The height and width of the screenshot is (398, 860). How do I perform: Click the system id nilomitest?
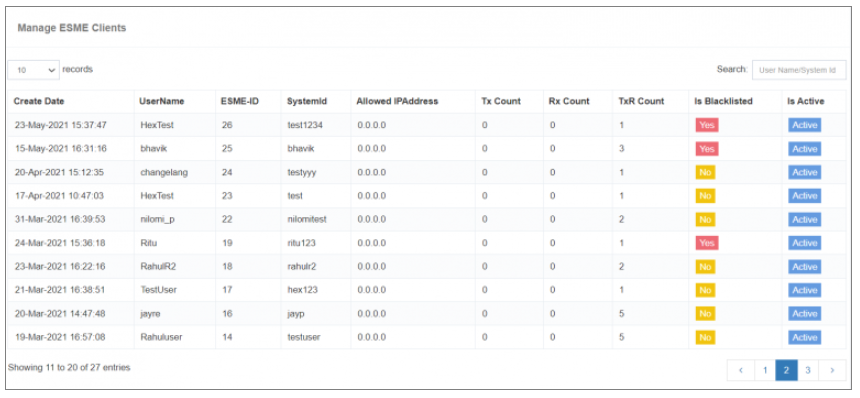coord(307,219)
